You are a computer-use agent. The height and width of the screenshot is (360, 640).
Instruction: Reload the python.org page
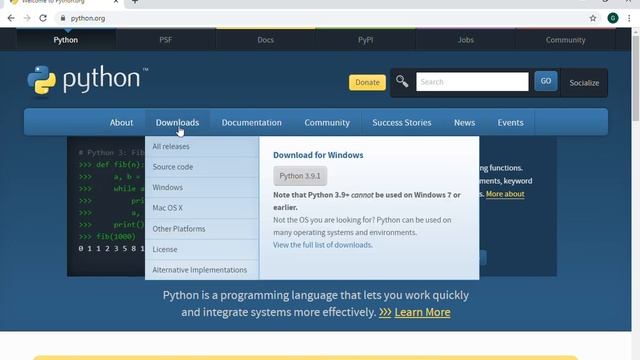click(x=43, y=18)
